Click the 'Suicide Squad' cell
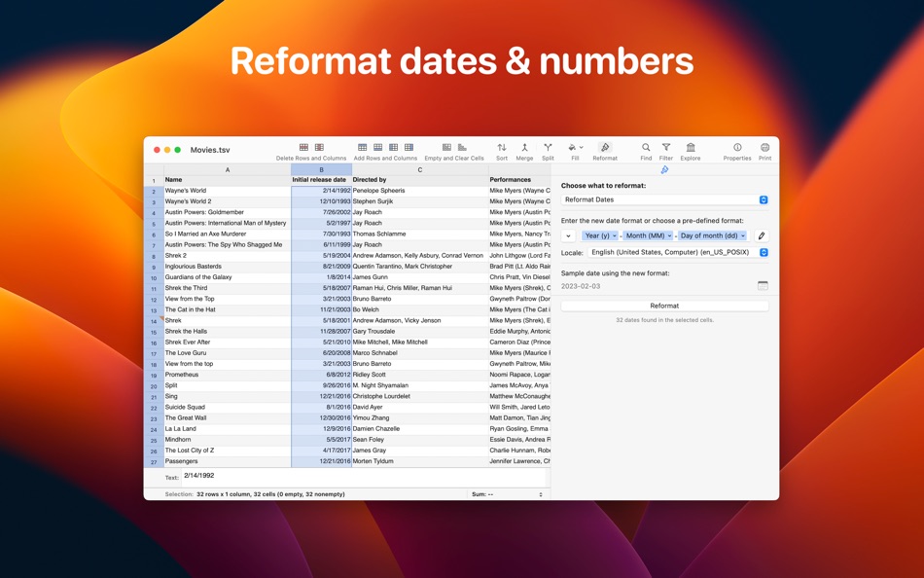This screenshot has height=578, width=924. point(228,407)
